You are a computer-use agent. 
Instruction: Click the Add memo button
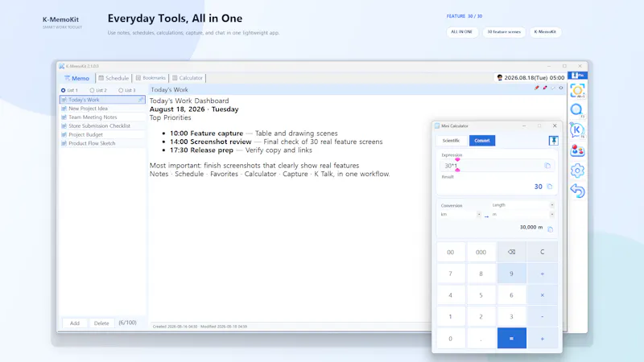point(75,323)
